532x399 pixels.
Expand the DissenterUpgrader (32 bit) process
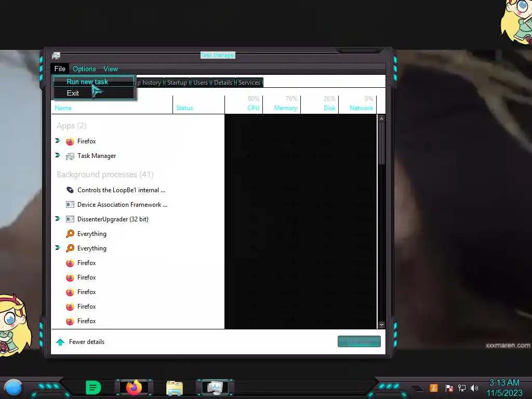58,219
